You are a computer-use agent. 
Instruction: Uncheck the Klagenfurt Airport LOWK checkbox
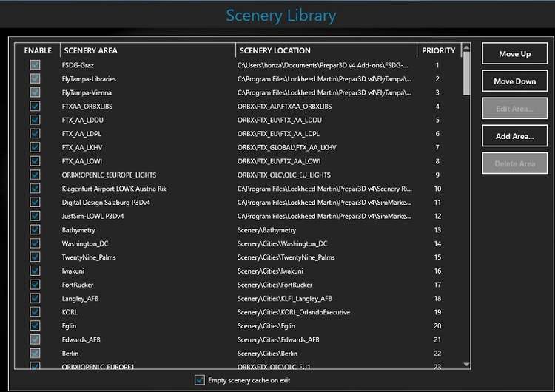point(35,188)
